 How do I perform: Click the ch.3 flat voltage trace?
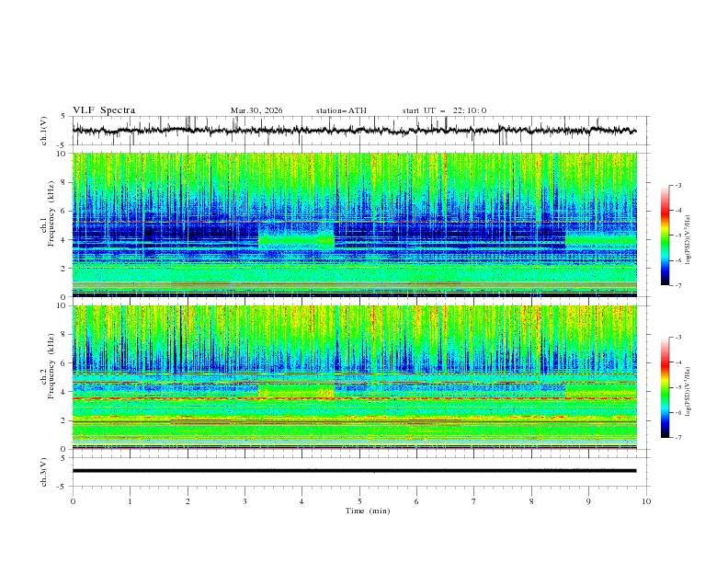(x=354, y=471)
